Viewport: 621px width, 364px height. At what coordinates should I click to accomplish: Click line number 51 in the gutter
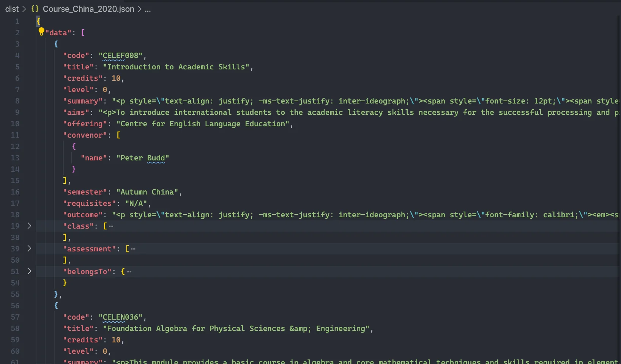[15, 271]
